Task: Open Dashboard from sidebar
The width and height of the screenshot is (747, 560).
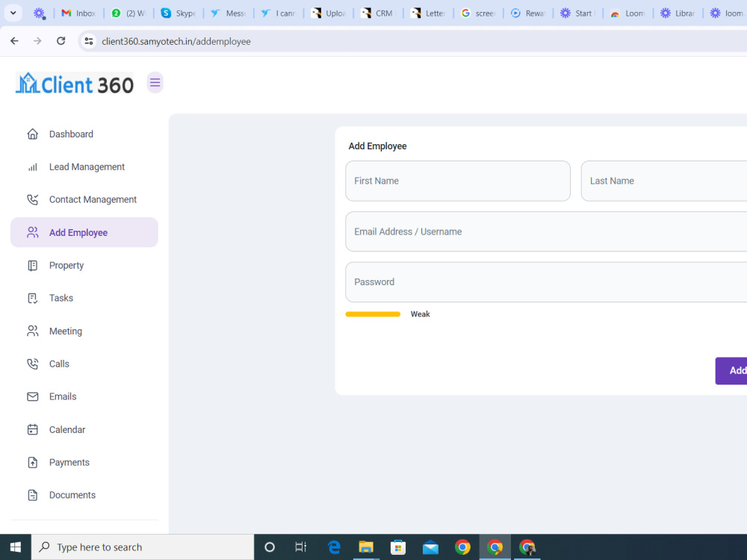Action: coord(84,134)
